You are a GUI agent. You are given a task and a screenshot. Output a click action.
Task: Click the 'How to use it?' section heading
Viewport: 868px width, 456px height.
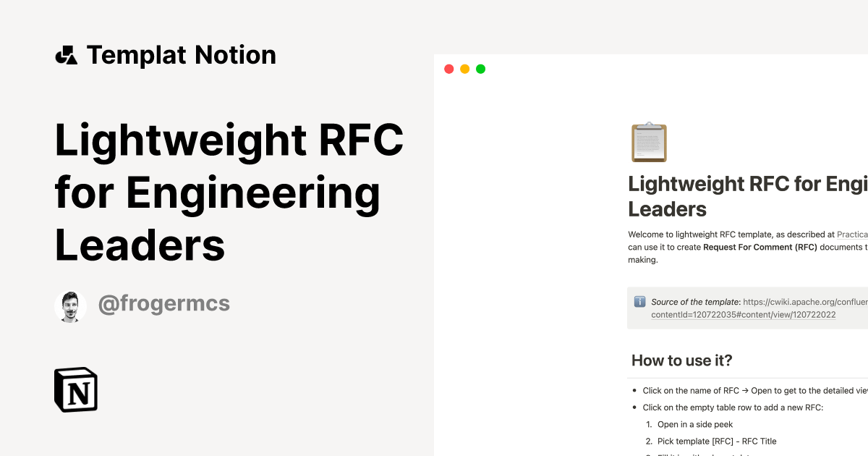[x=681, y=360]
